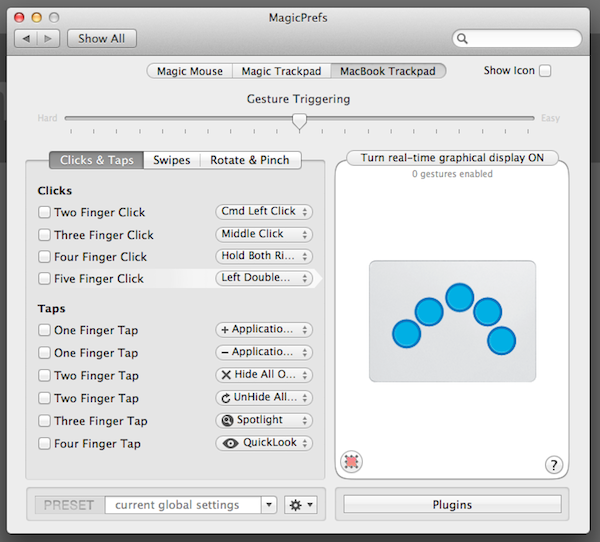Screen dimensions: 600x542
Task: Open the Rotate & Pinch tab
Action: (x=250, y=160)
